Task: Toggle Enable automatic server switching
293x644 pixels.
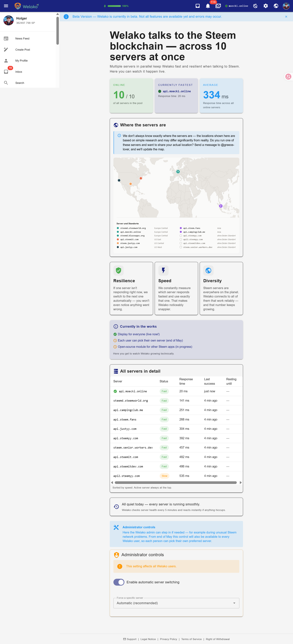Action: [x=119, y=582]
